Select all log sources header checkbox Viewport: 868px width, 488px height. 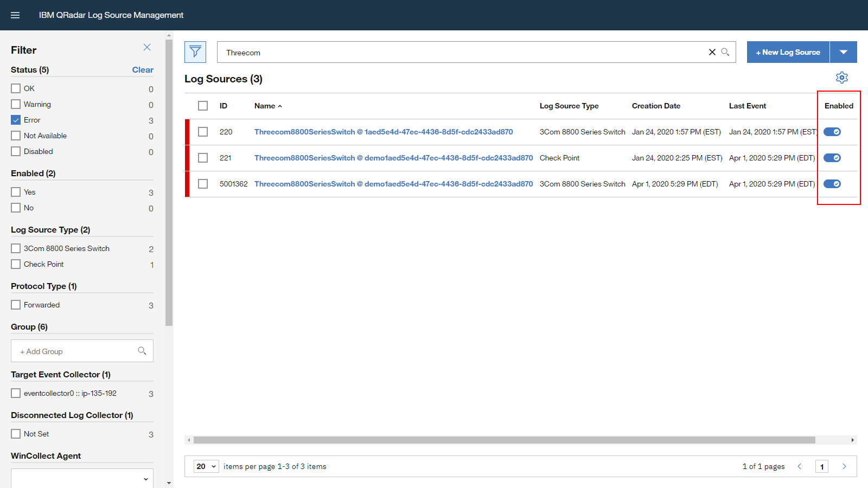point(203,106)
